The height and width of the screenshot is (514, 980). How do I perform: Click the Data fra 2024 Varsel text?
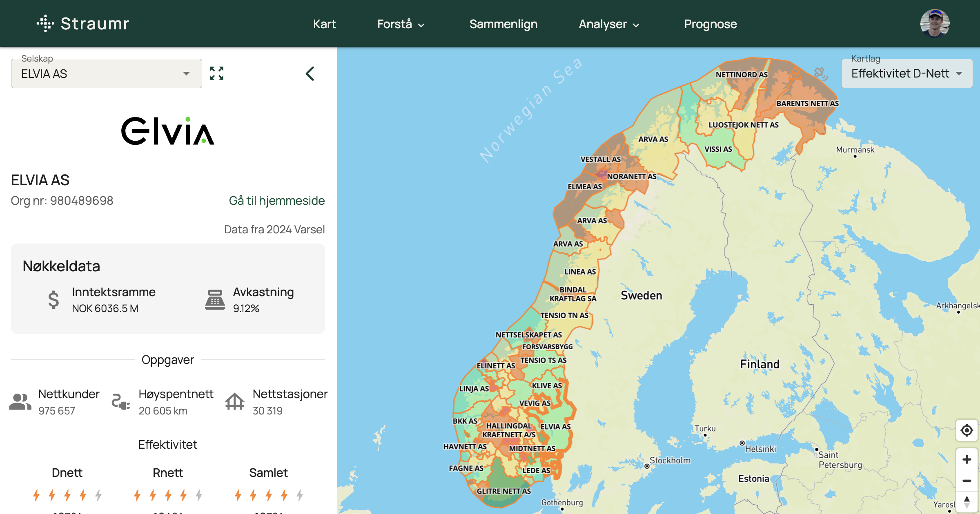tap(274, 229)
